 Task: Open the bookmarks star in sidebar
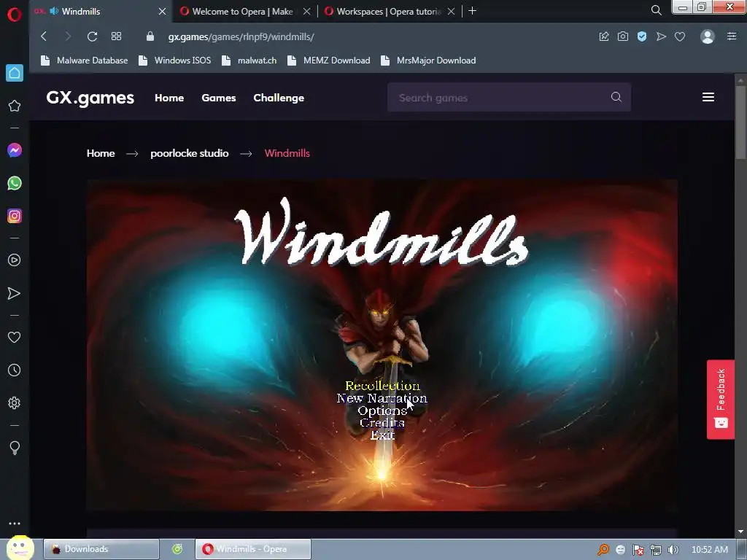click(15, 106)
